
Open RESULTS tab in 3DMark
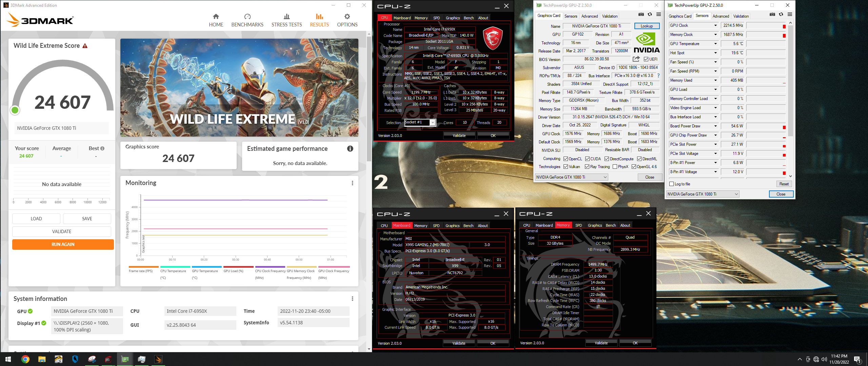pyautogui.click(x=319, y=20)
